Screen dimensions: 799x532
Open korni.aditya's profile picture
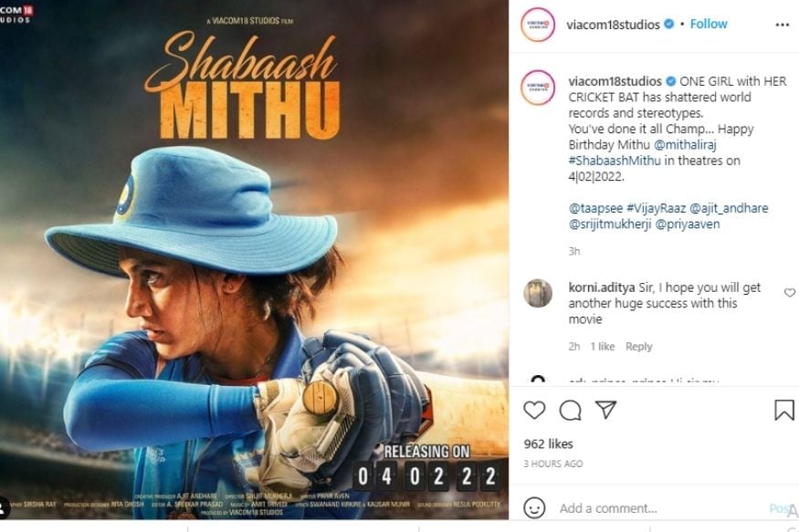point(538,293)
